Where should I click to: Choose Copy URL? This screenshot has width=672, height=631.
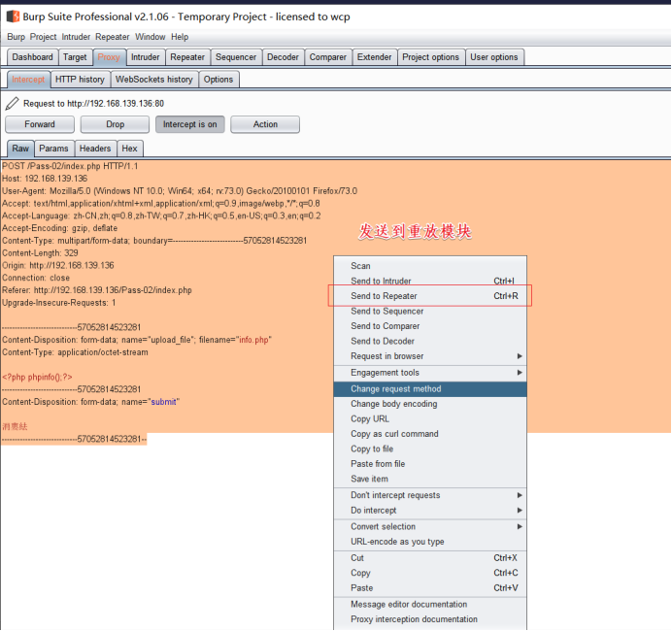[430, 419]
